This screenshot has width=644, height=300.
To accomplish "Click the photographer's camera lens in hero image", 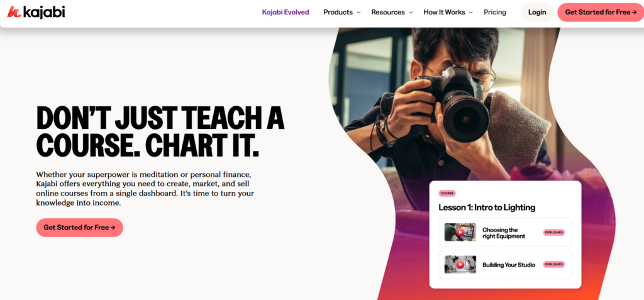I will pos(465,116).
